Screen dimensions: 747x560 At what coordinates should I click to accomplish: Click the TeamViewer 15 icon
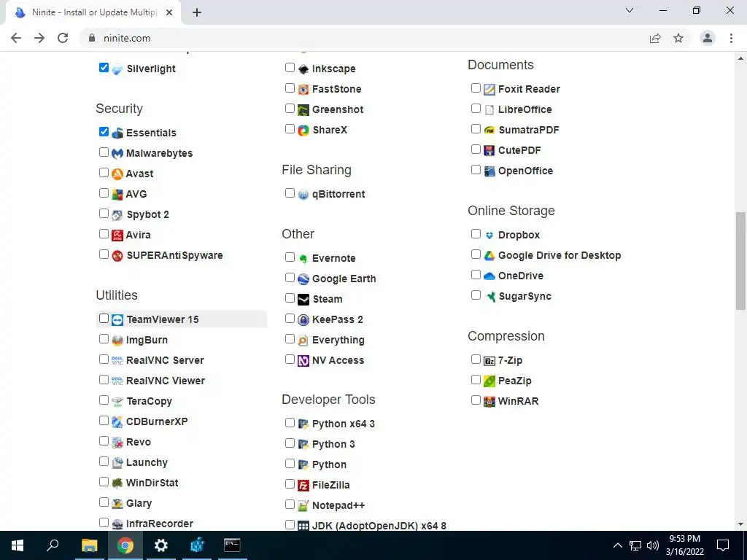tap(117, 320)
